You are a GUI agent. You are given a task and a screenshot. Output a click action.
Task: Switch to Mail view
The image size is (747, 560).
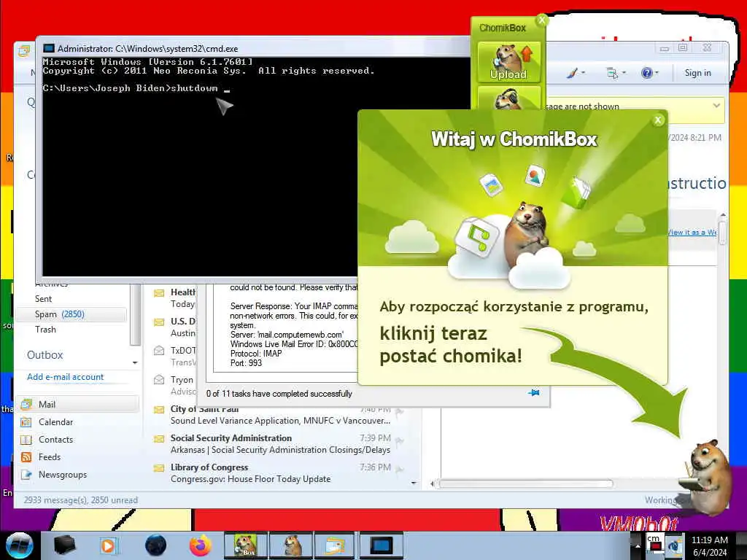point(79,404)
